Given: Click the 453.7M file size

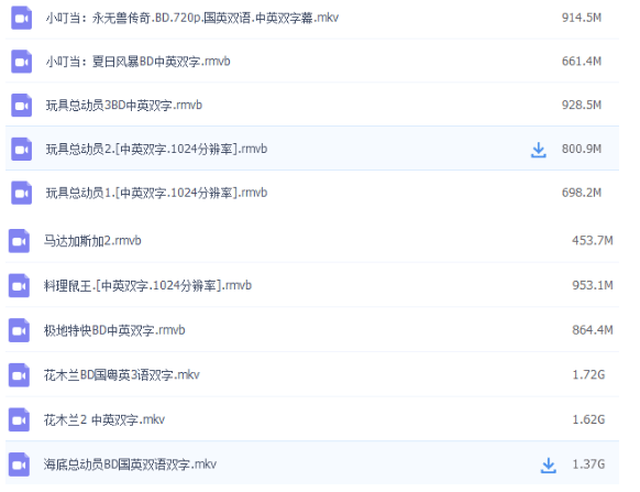Looking at the screenshot, I should point(592,240).
